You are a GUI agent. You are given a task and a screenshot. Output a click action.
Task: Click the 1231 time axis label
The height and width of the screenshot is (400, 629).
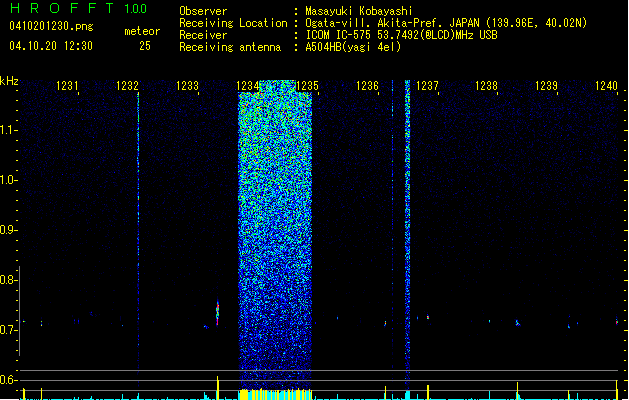coord(67,86)
